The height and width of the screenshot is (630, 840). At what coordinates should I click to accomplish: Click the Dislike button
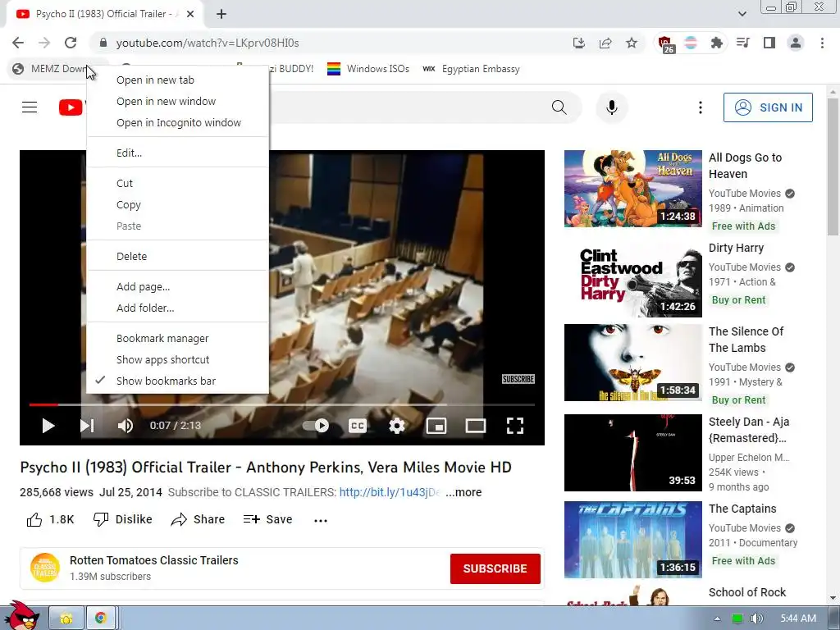123,519
